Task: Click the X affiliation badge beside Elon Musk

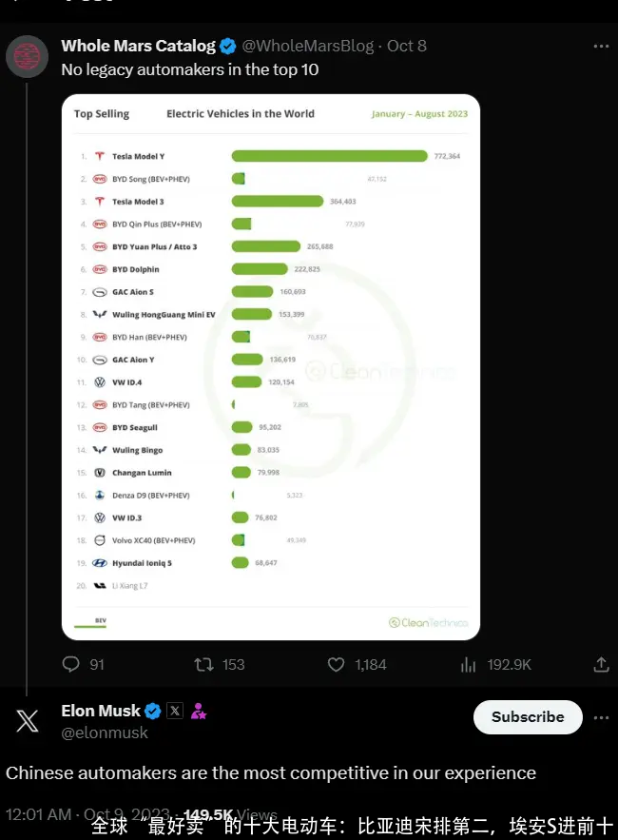Action: [x=175, y=710]
